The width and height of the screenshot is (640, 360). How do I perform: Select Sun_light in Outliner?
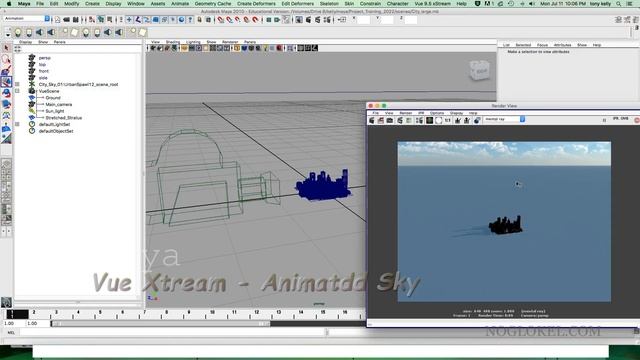click(55, 111)
